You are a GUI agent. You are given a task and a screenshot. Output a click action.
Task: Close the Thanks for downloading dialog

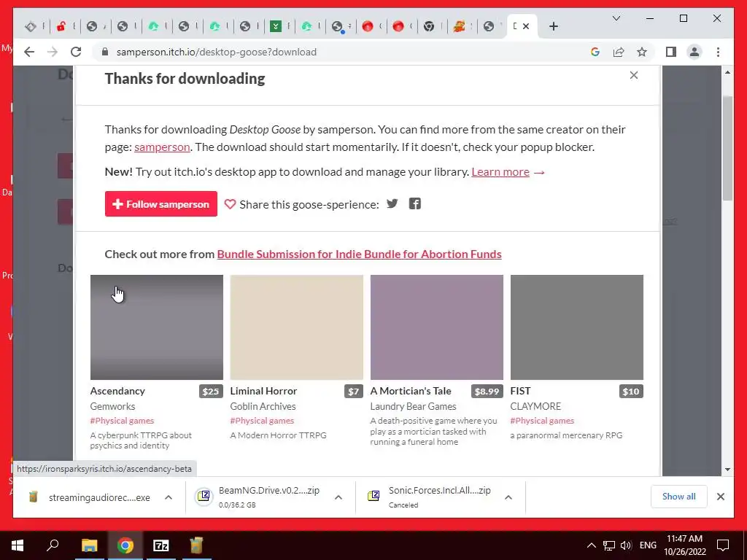(634, 75)
